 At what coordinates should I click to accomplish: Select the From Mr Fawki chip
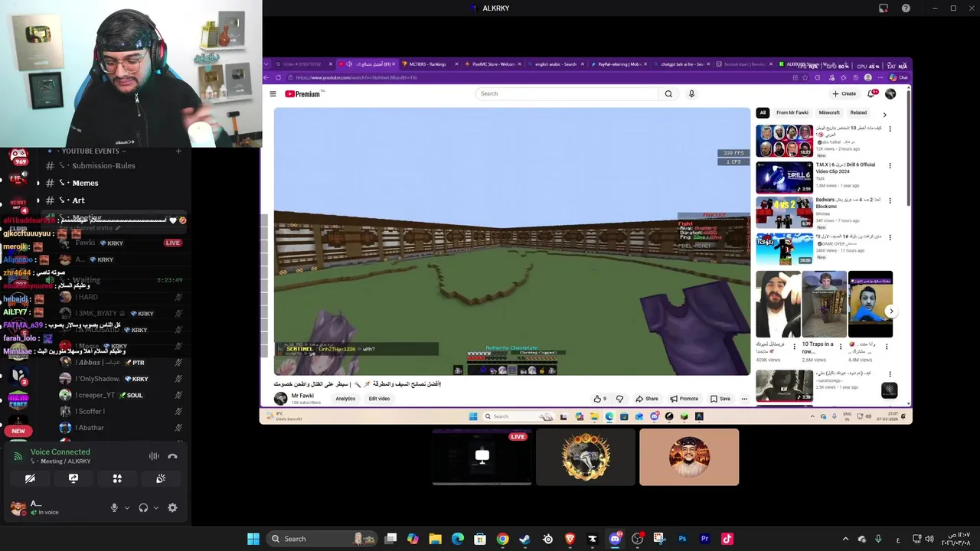click(x=792, y=112)
